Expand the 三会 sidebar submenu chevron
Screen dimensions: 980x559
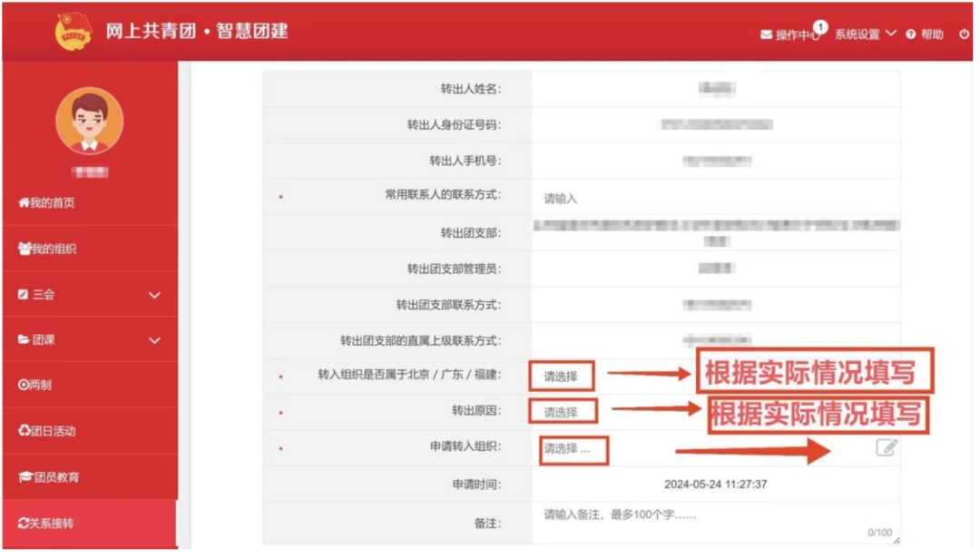tap(154, 295)
